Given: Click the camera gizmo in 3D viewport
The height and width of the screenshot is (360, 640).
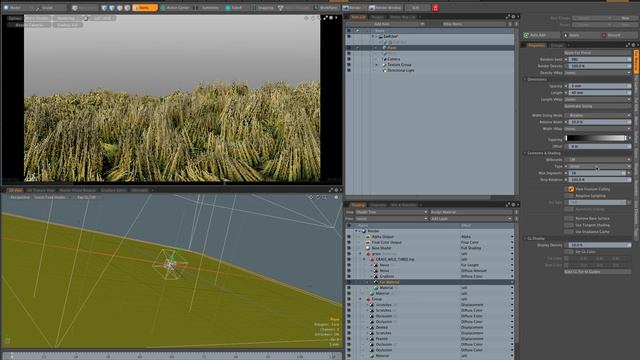Looking at the screenshot, I should pos(170,264).
